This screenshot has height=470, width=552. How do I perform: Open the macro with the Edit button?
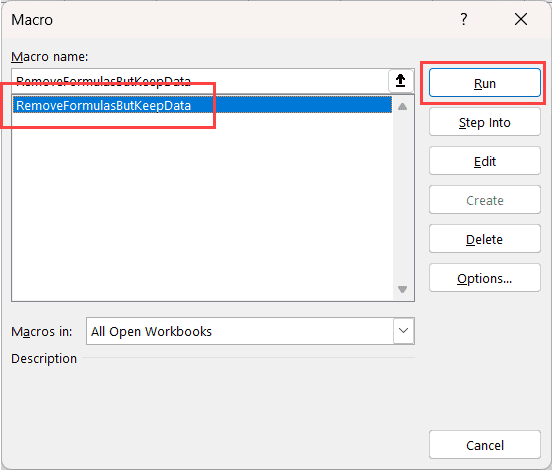[x=485, y=161]
